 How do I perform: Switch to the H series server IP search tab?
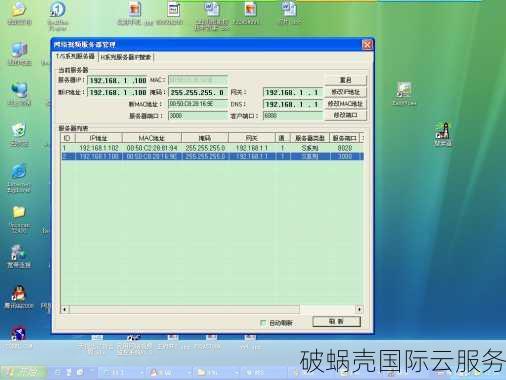pos(126,57)
